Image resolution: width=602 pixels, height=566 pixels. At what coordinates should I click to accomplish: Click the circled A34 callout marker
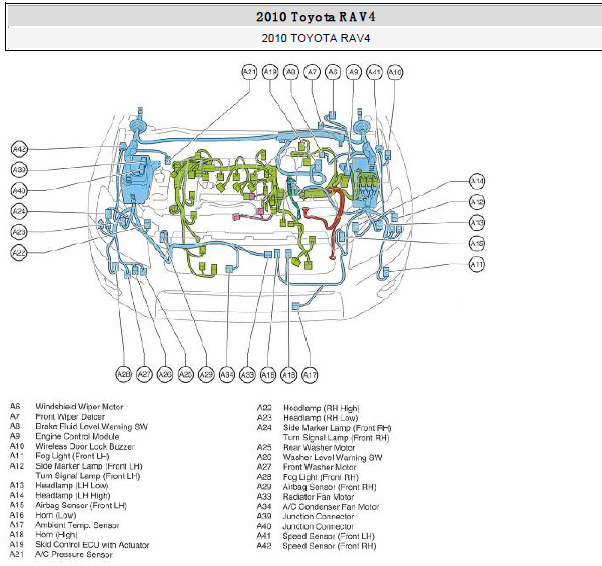coord(227,374)
